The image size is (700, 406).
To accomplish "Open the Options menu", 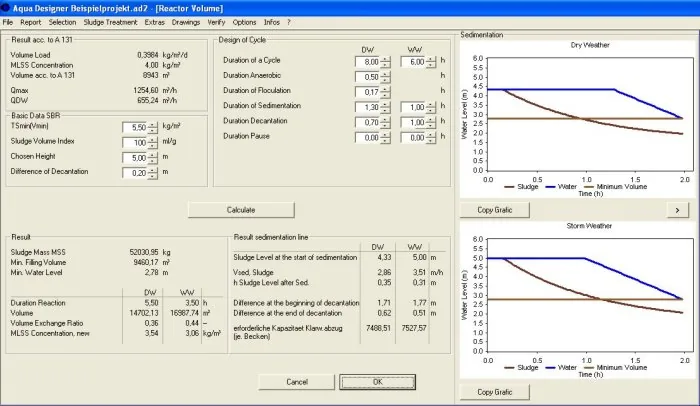I will coord(244,22).
